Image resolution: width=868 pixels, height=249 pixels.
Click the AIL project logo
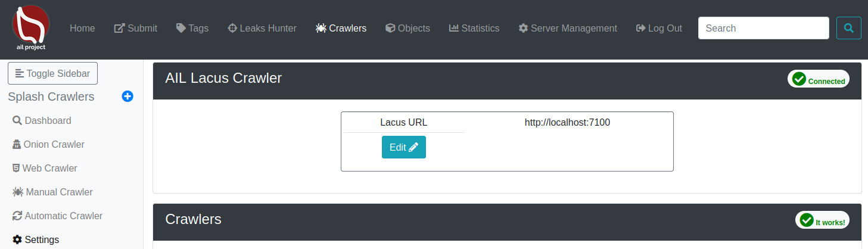click(30, 28)
